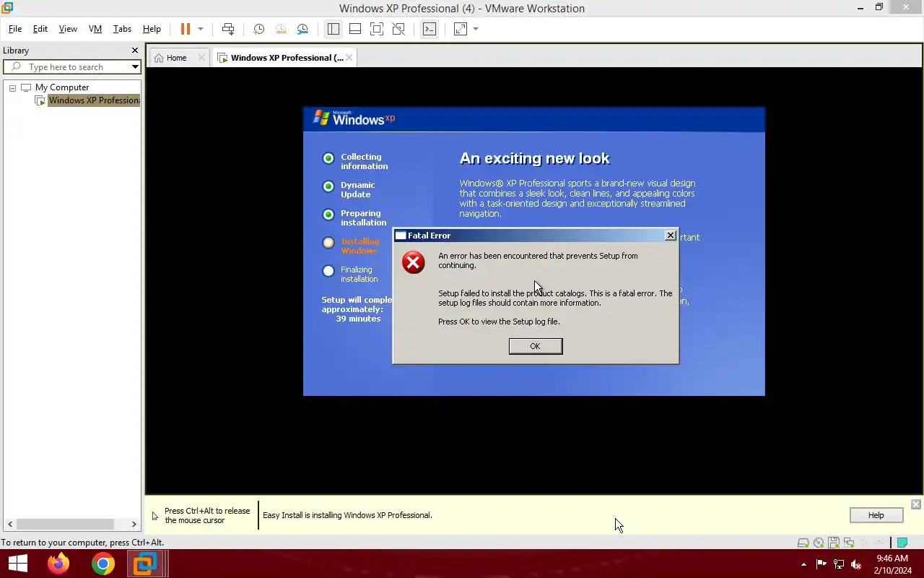Collapse the My Computer tree node
The image size is (924, 578).
pyautogui.click(x=12, y=87)
